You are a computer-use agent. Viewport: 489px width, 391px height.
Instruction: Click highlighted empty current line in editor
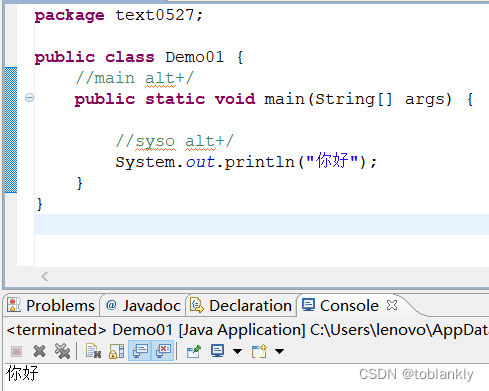tap(262, 225)
